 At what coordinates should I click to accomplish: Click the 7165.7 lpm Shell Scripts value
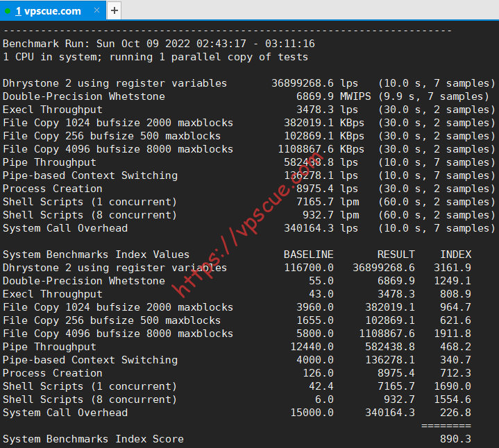tap(328, 202)
